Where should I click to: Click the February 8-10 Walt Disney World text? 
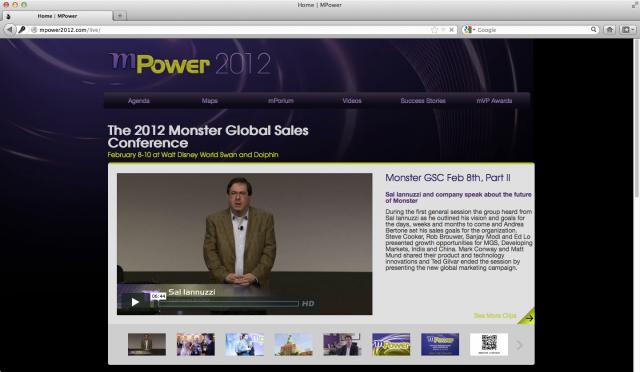click(193, 155)
